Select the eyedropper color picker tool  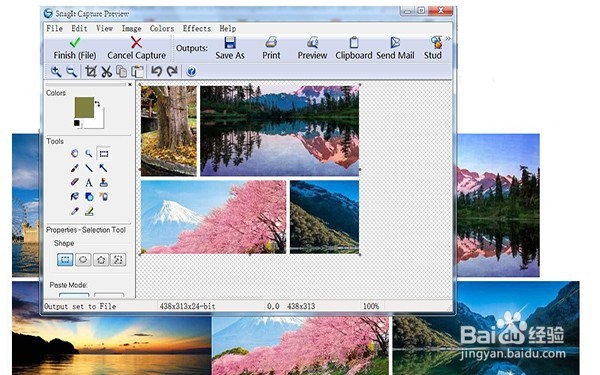[x=75, y=211]
